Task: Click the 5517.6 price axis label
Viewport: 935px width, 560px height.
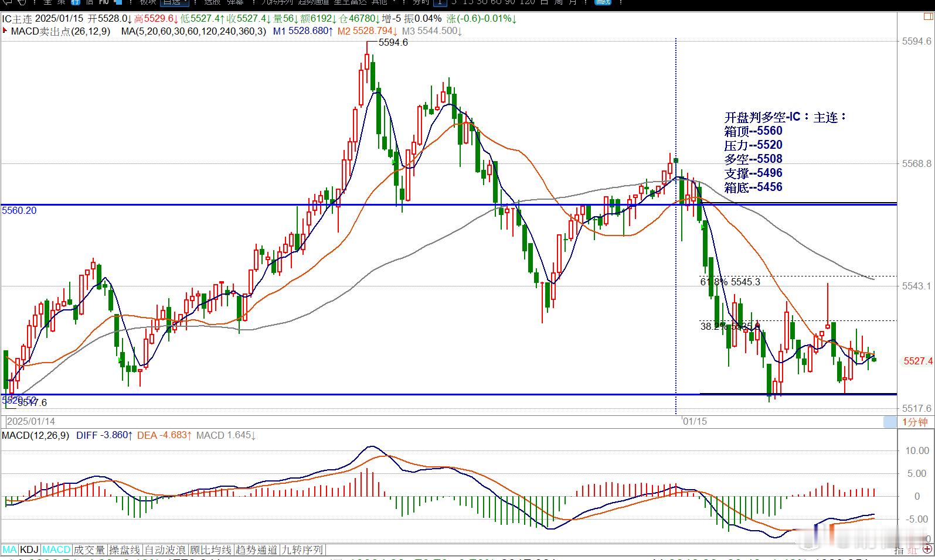Action: (x=917, y=408)
